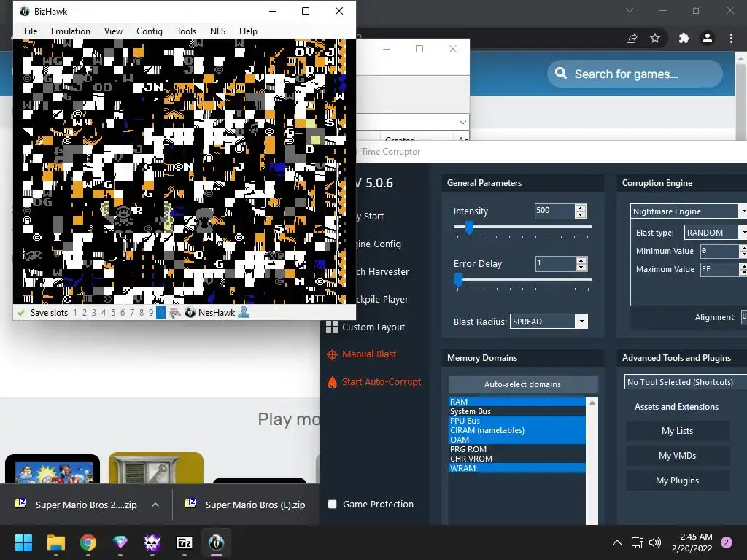Click the Chrome share page icon
Image resolution: width=747 pixels, height=560 pixels.
632,38
